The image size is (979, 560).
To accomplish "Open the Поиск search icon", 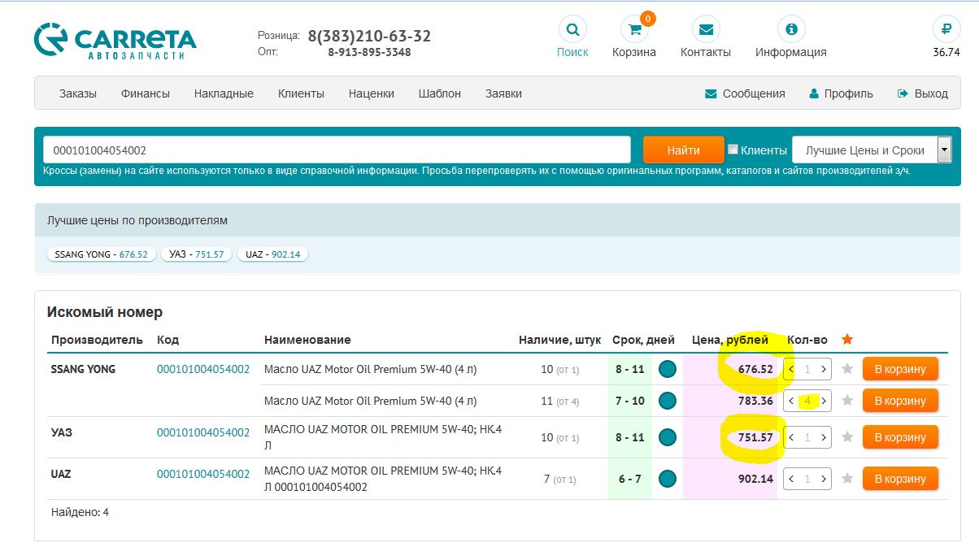I will [572, 30].
